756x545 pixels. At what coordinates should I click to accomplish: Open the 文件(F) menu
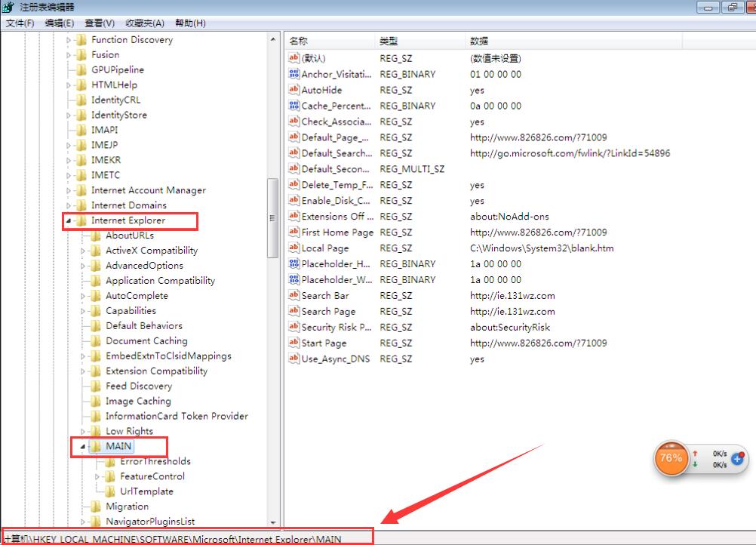click(20, 23)
